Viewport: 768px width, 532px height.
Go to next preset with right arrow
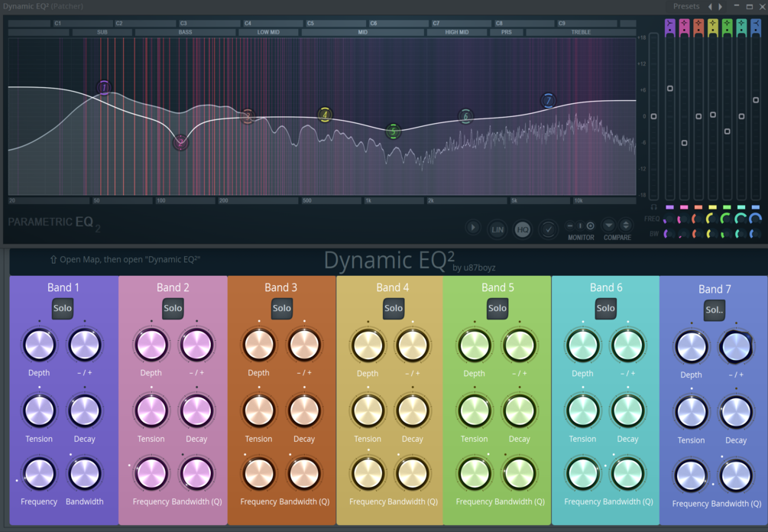721,6
